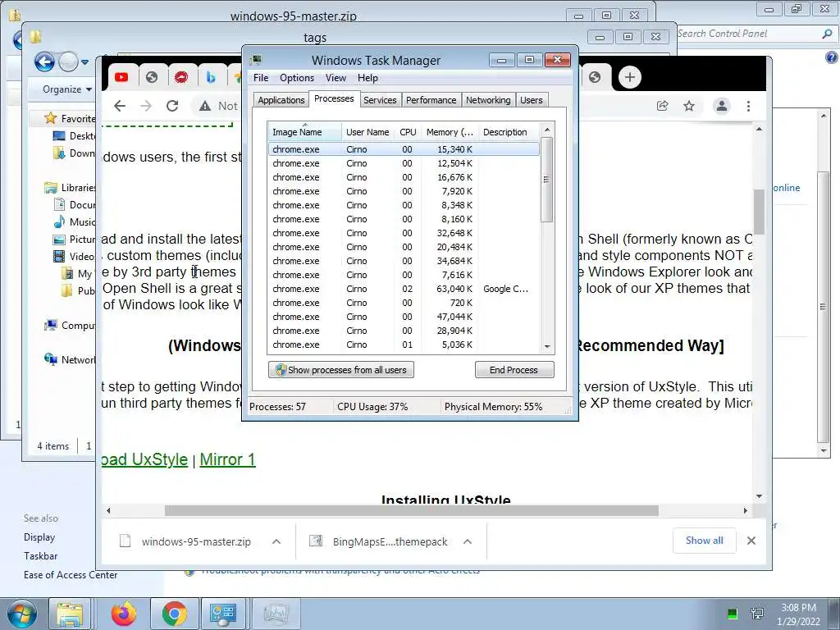The width and height of the screenshot is (840, 630).
Task: Click the End Process button
Action: (514, 370)
